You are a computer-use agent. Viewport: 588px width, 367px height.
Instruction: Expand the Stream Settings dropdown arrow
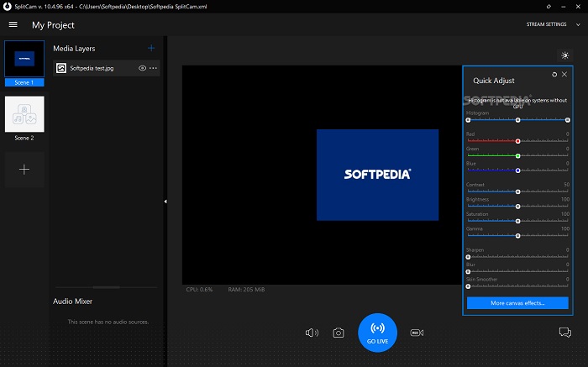tap(578, 24)
